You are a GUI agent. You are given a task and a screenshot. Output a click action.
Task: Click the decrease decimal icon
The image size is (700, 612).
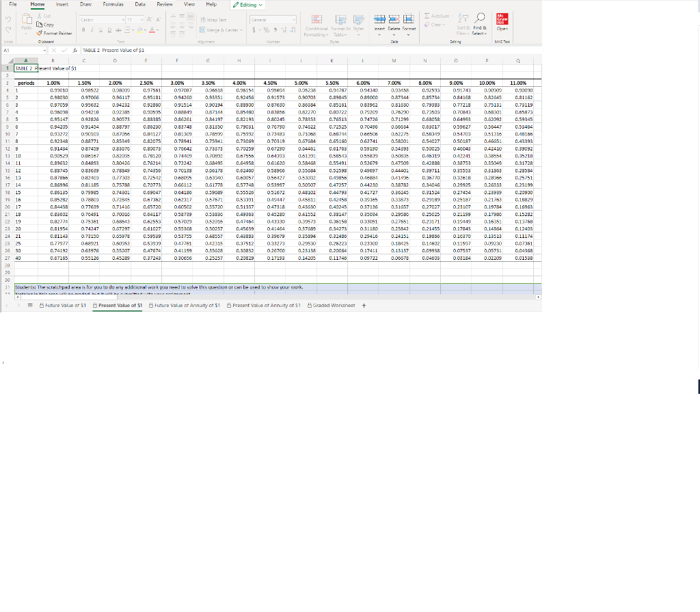click(293, 30)
